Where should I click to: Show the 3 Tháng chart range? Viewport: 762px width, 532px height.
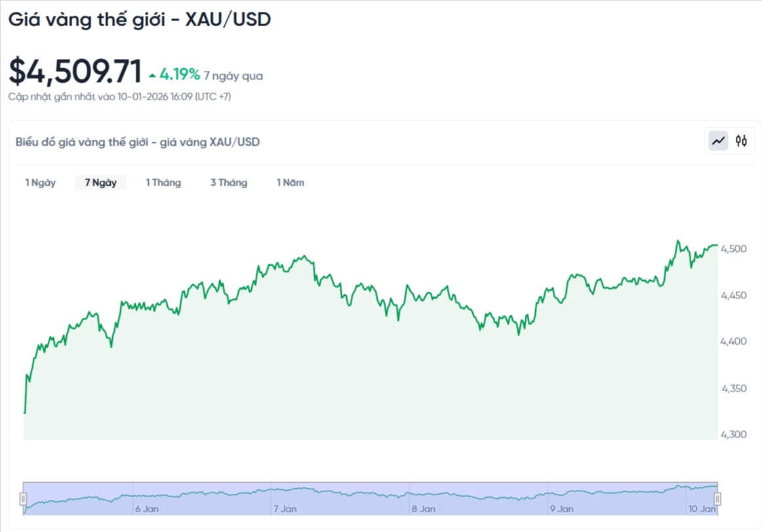pyautogui.click(x=229, y=182)
